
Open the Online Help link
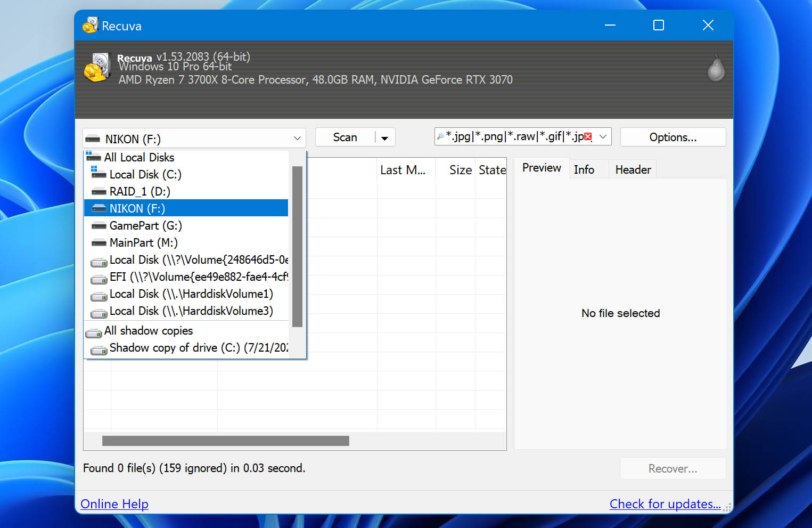pyautogui.click(x=114, y=503)
